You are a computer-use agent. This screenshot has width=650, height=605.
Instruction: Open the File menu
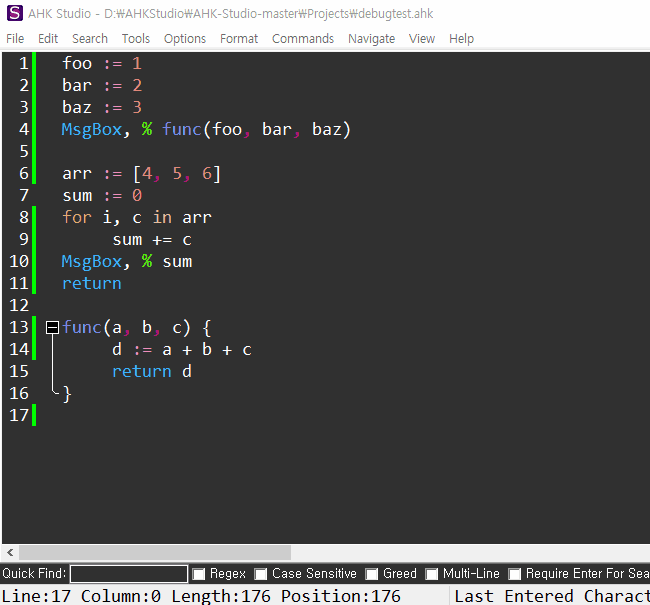[x=15, y=38]
